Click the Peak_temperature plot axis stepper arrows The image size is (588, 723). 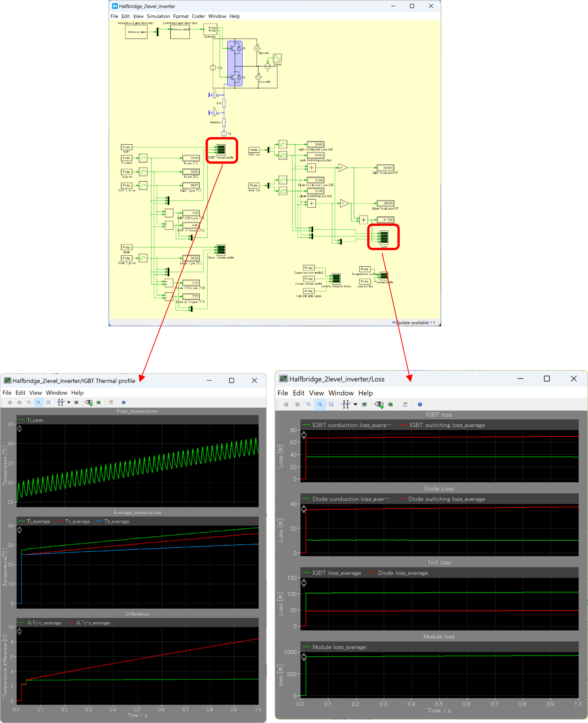pyautogui.click(x=19, y=429)
